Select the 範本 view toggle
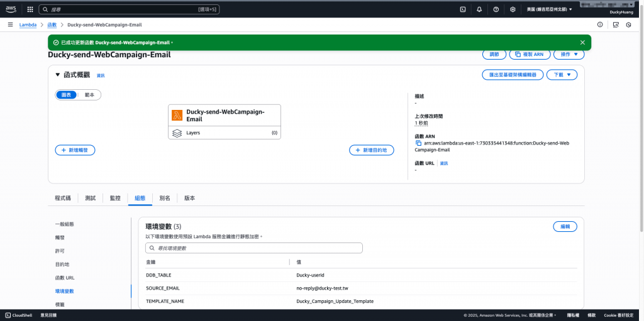This screenshot has height=321, width=644. pos(89,95)
